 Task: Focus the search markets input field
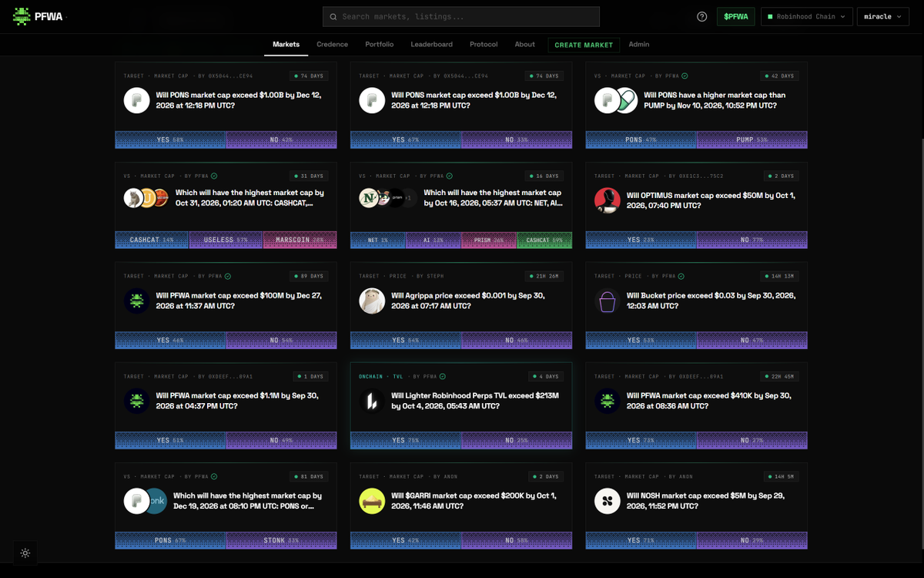(461, 16)
